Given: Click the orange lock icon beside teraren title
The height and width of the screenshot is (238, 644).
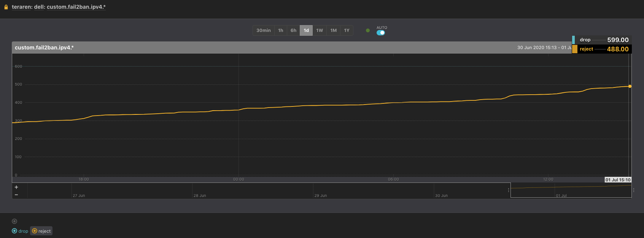Looking at the screenshot, I should click(6, 7).
